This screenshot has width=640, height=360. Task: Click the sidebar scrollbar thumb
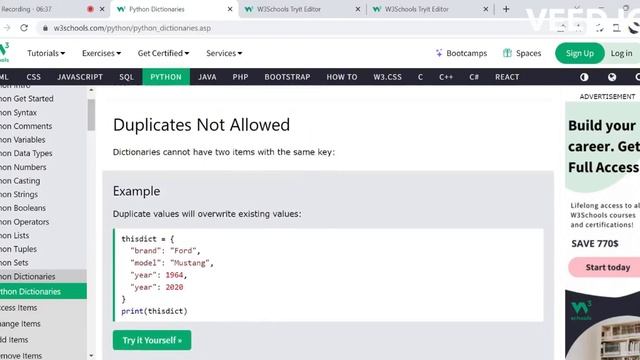click(91, 114)
